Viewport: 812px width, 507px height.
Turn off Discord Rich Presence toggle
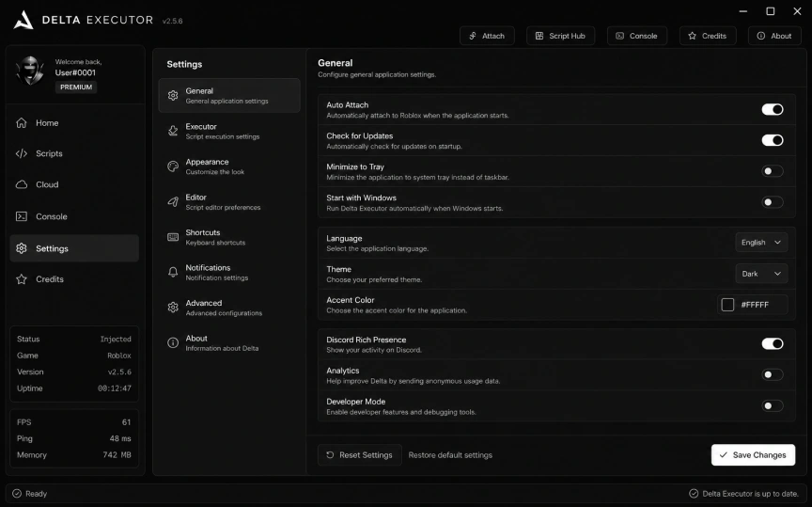coord(773,343)
